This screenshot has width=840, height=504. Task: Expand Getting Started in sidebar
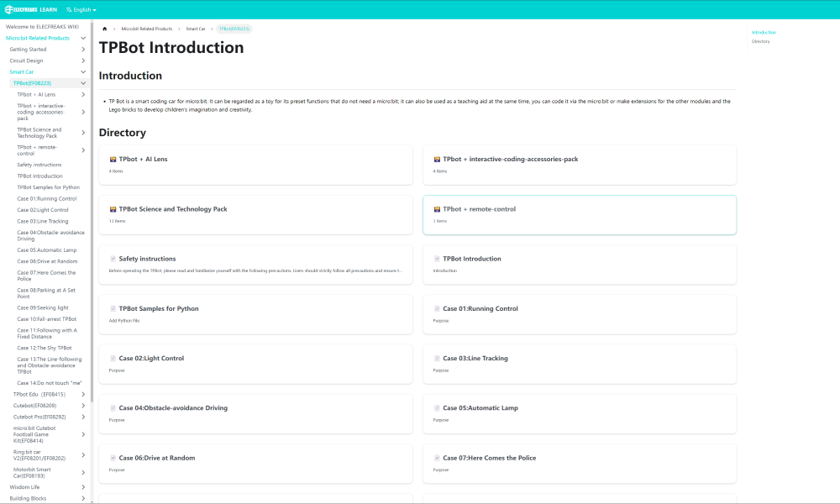pos(83,50)
